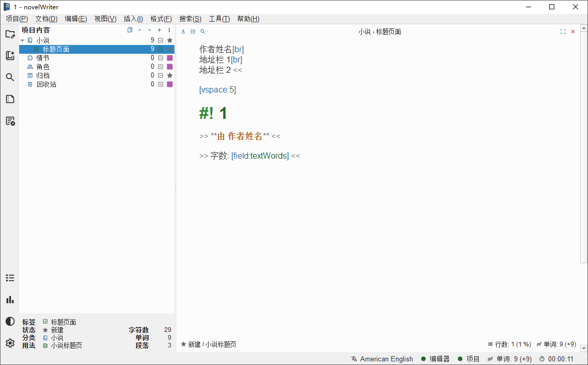This screenshot has height=365, width=588.
Task: Open the project tree options menu
Action: [x=169, y=30]
